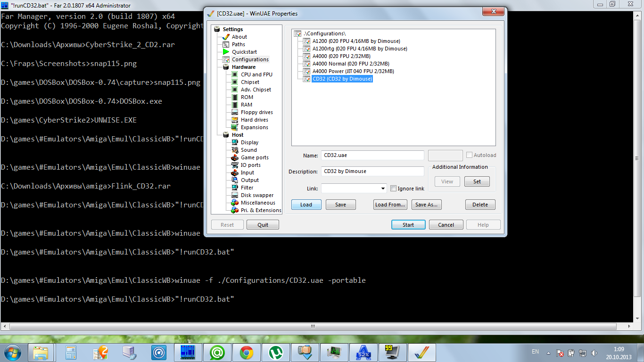Select A1200 (020 FPU 4/16MB by Dimouse)
The image size is (644, 362).
coord(356,41)
